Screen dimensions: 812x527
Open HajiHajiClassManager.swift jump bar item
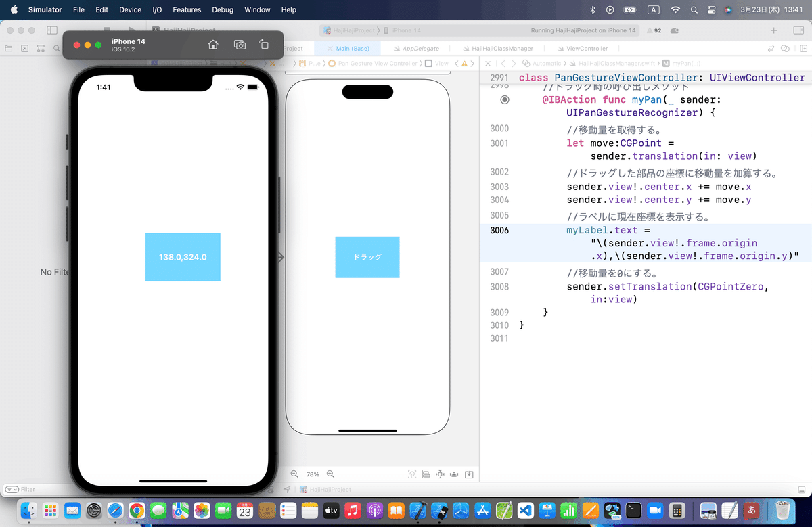click(612, 63)
